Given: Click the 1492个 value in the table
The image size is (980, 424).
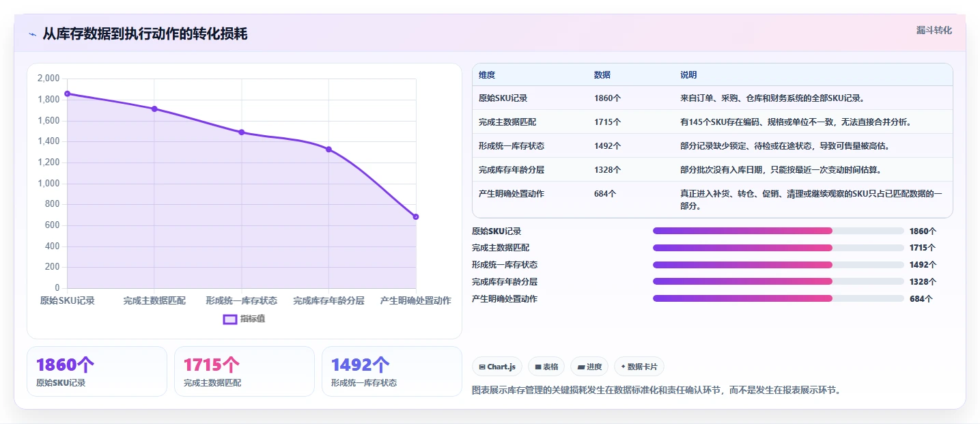Looking at the screenshot, I should tap(607, 145).
